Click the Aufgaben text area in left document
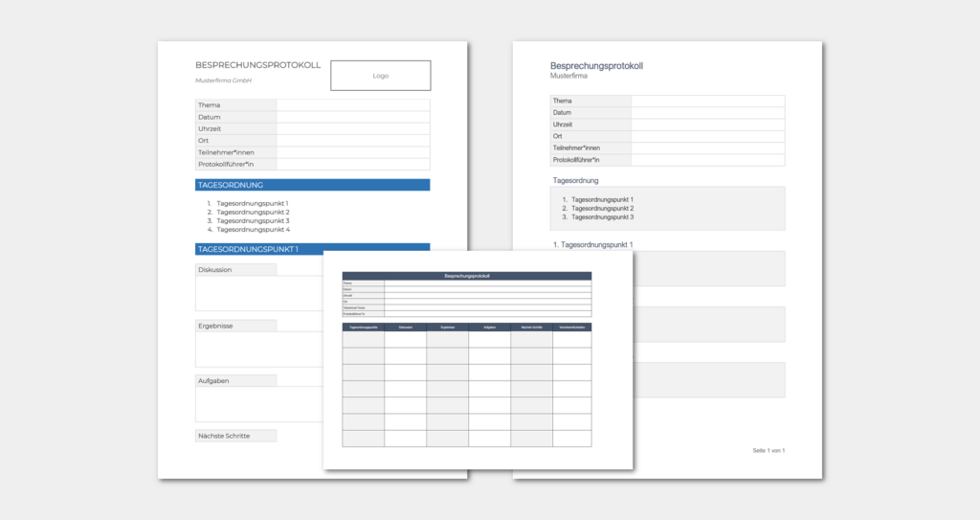Viewport: 980px width, 520px height. click(258, 404)
